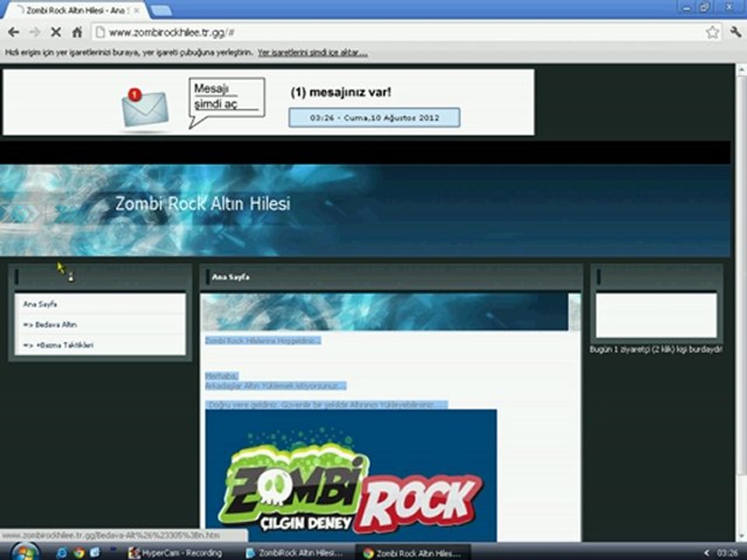
Task: Click the '03:26 - Cuma, 10 Ağustos 2012' button
Action: (374, 117)
